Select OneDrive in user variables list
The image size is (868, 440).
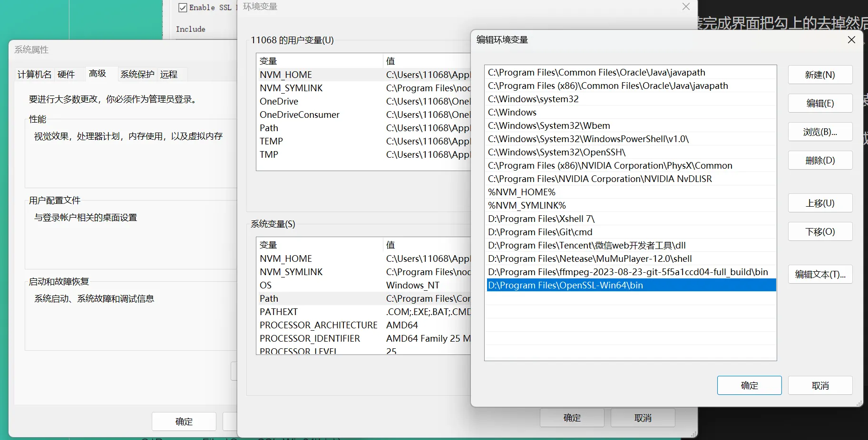click(279, 102)
